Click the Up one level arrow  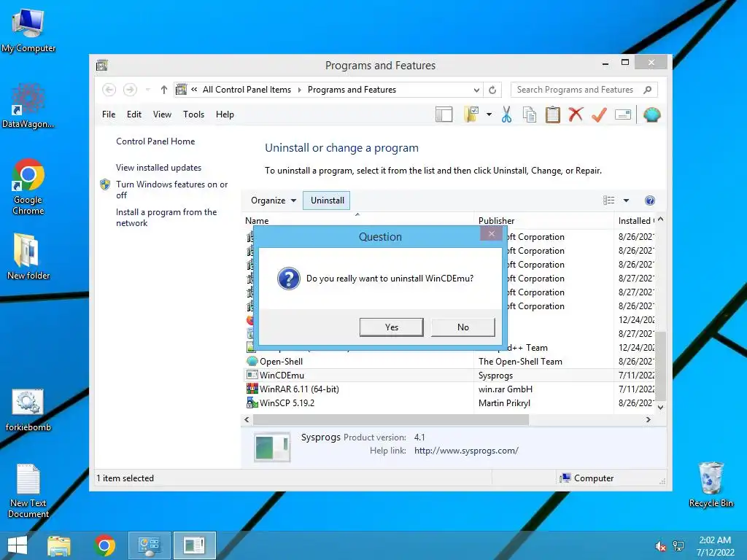tap(164, 90)
